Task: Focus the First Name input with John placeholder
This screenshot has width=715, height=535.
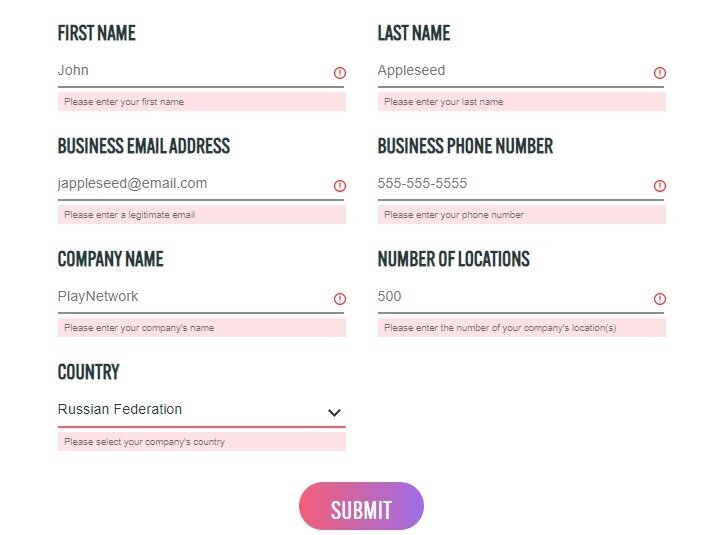Action: coord(201,71)
